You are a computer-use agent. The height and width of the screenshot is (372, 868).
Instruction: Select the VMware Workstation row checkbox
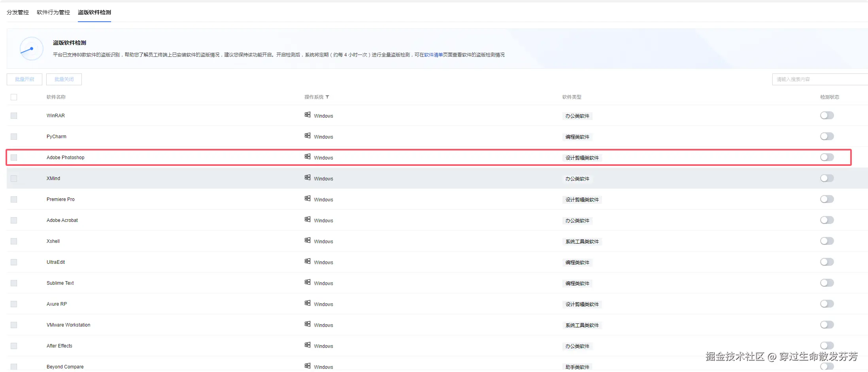(14, 325)
